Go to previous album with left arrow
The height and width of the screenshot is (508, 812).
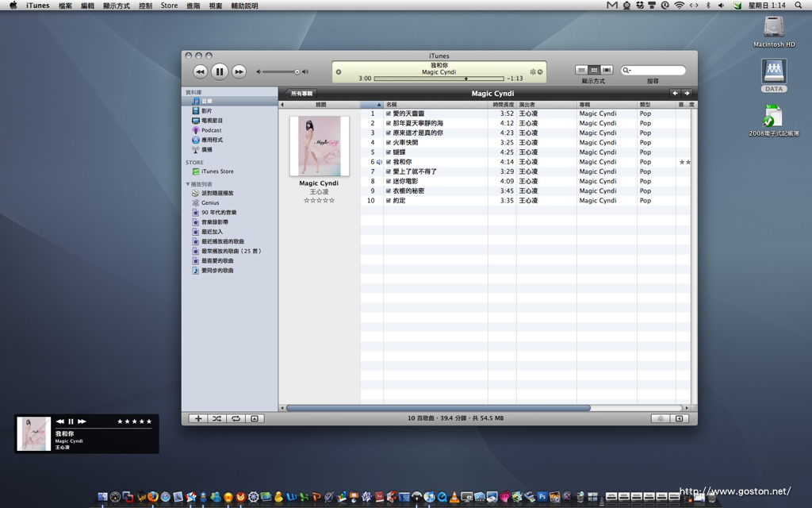(675, 94)
